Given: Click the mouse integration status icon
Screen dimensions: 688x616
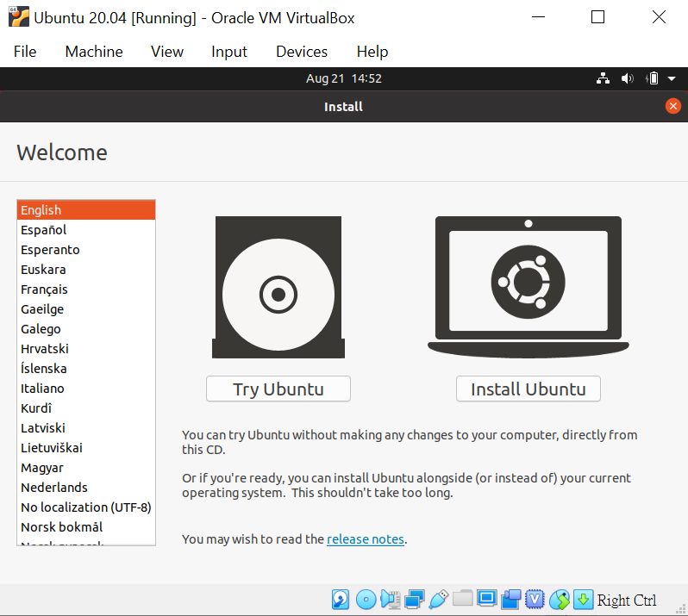Looking at the screenshot, I should (560, 600).
